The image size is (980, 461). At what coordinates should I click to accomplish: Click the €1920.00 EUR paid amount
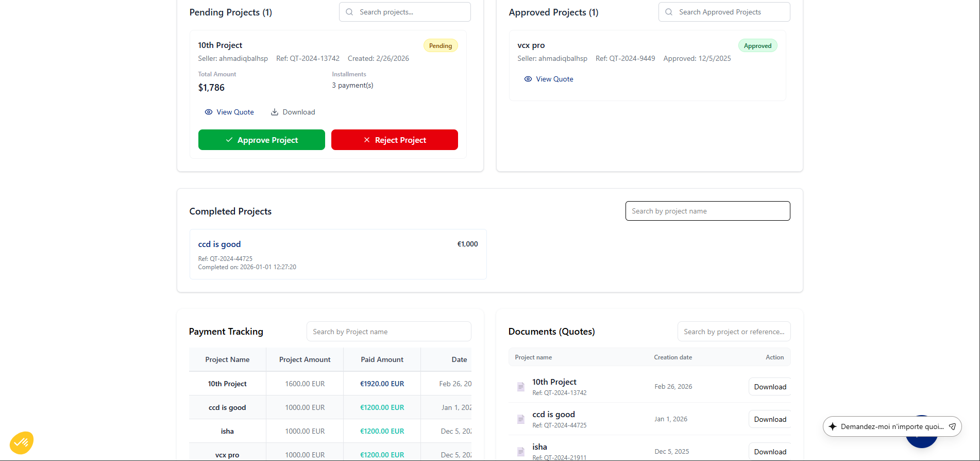click(x=382, y=384)
